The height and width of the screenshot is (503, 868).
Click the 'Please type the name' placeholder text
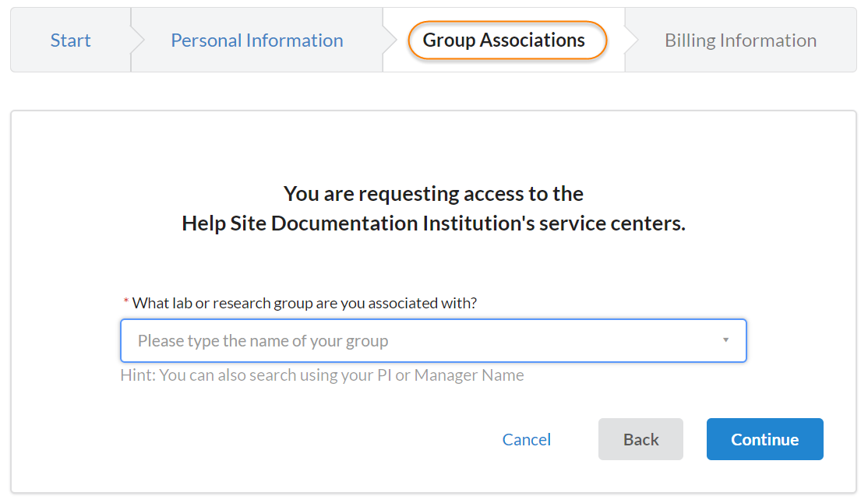pyautogui.click(x=263, y=341)
